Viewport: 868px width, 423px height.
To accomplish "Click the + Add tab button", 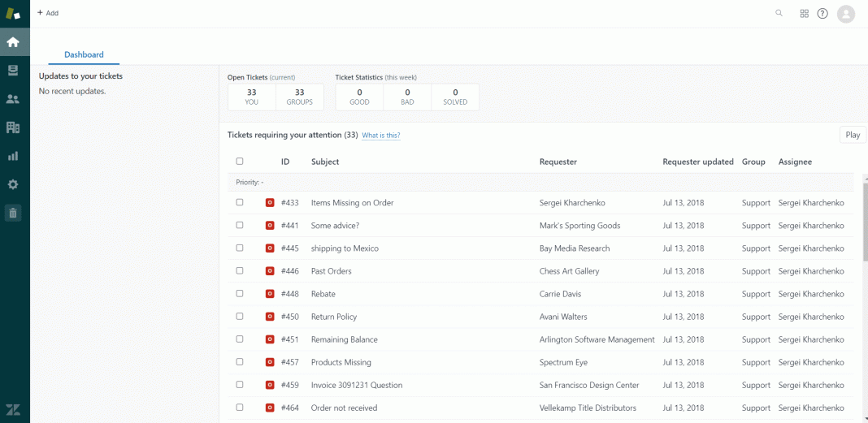I will 48,13.
